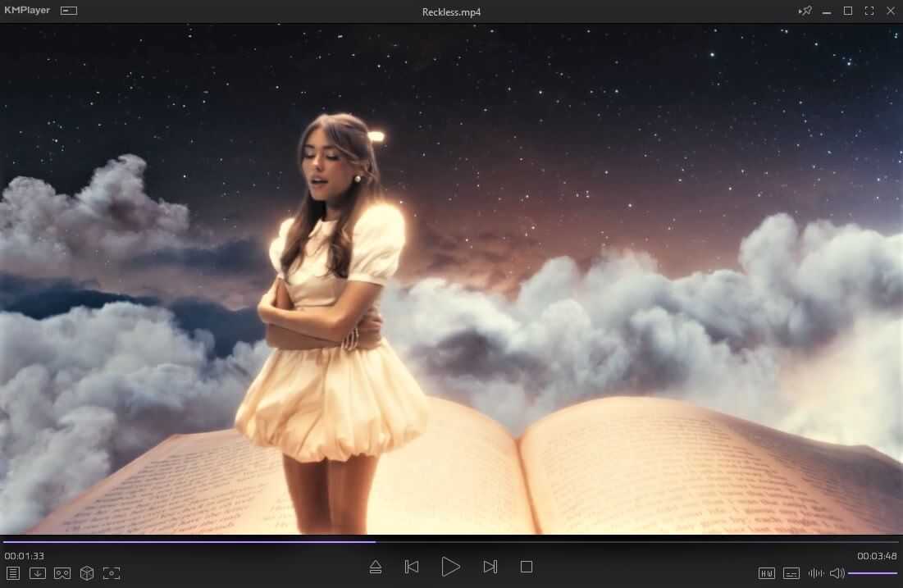Click the download video icon
Image resolution: width=903 pixels, height=588 pixels.
[38, 573]
